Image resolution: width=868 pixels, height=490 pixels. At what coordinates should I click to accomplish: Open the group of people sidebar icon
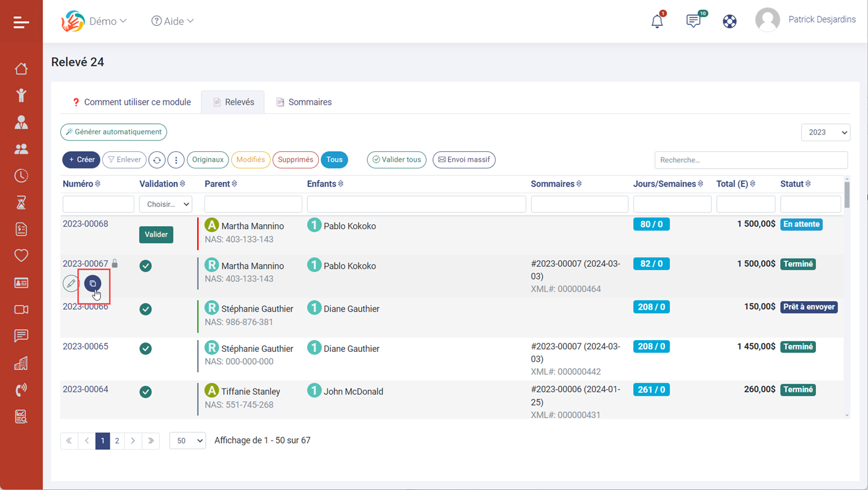pos(21,149)
